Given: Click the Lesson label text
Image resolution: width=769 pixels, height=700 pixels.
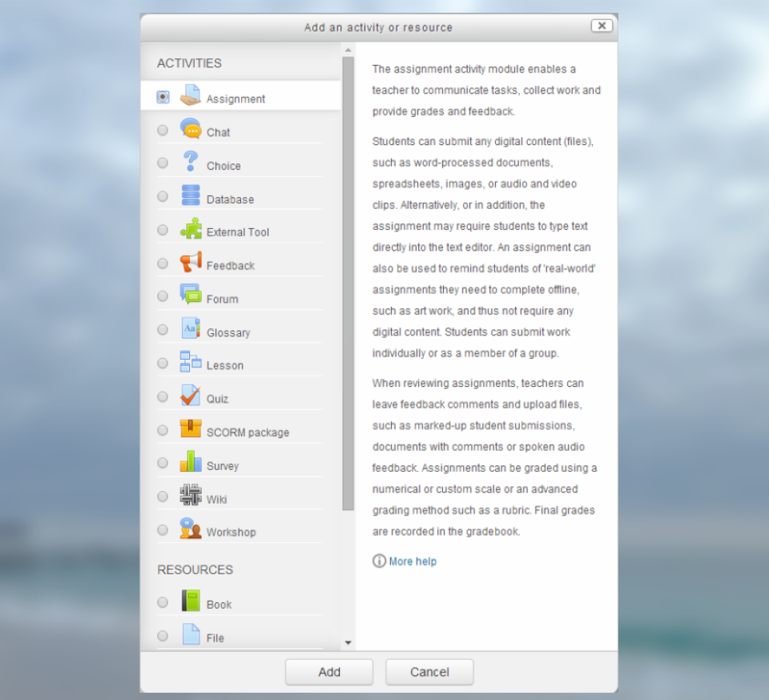Looking at the screenshot, I should pos(225,366).
